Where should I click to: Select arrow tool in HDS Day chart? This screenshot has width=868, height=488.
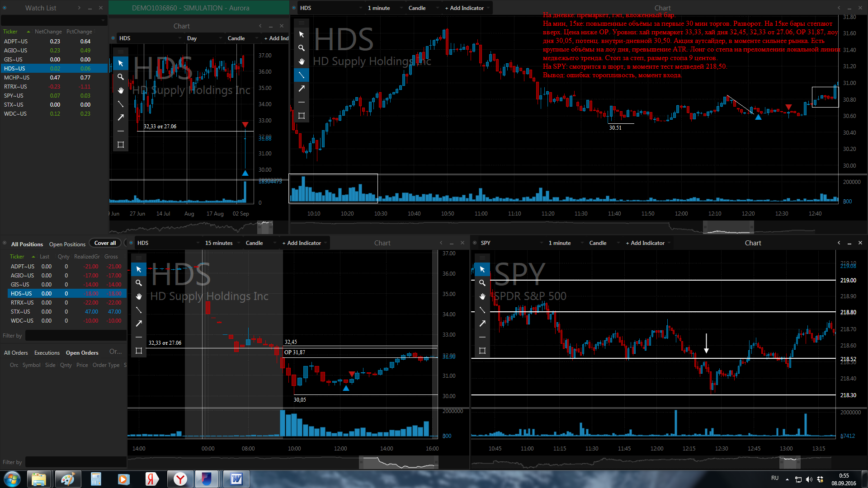pos(120,117)
